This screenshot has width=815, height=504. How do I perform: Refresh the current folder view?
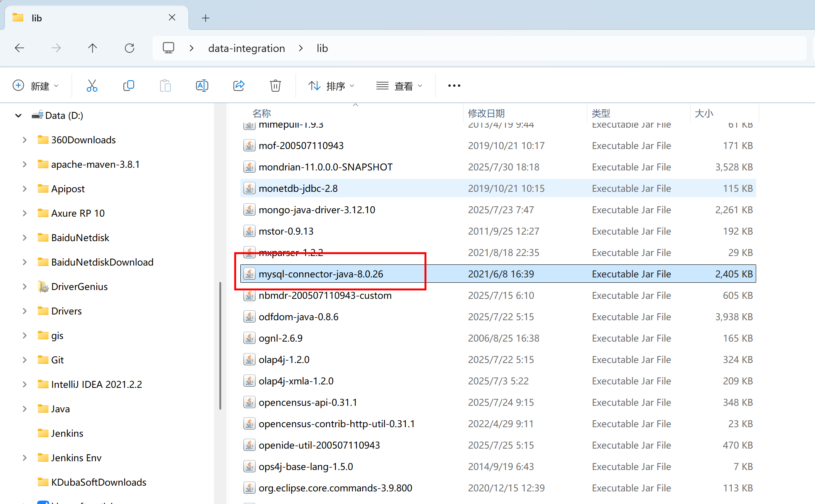pos(130,48)
